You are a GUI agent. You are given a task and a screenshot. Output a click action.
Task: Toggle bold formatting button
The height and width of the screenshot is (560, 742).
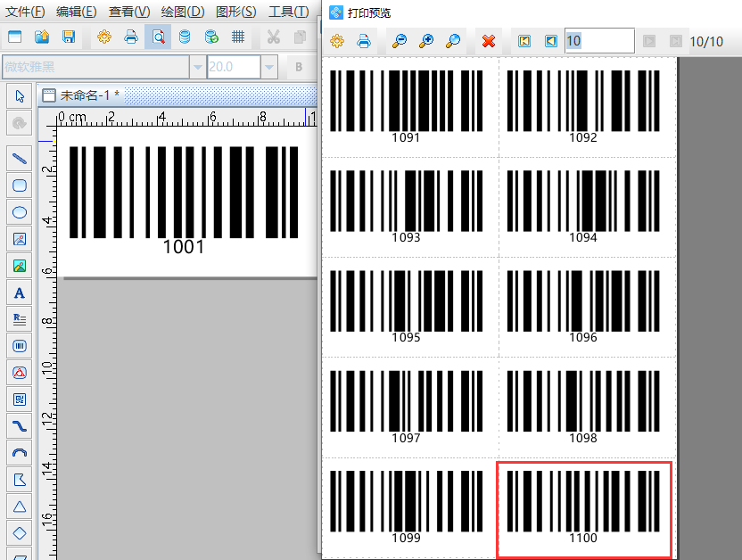(299, 67)
